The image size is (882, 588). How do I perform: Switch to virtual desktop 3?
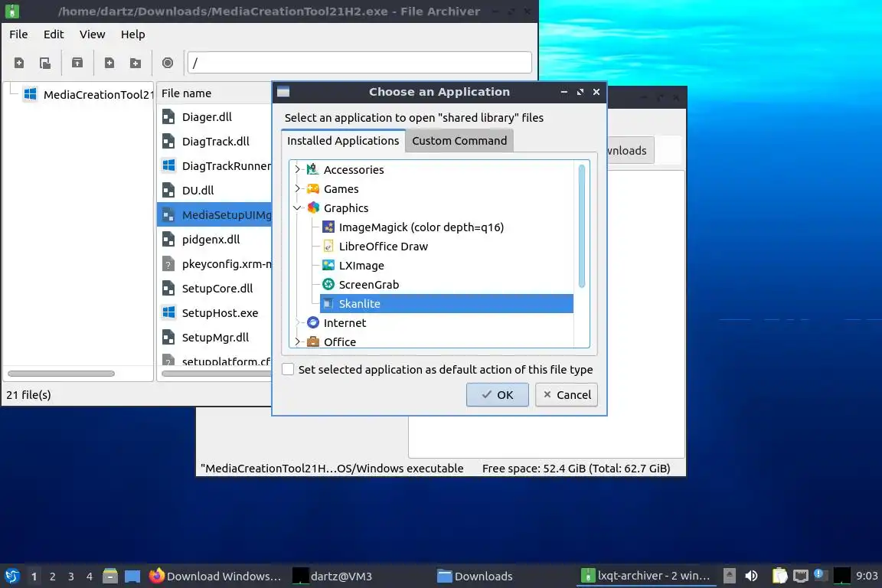click(x=71, y=577)
